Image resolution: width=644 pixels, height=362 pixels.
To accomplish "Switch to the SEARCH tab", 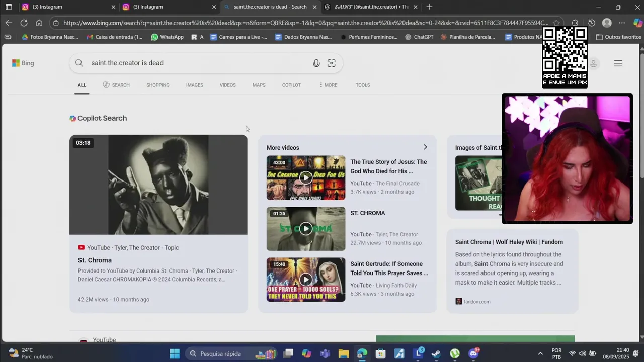I will pos(116,85).
